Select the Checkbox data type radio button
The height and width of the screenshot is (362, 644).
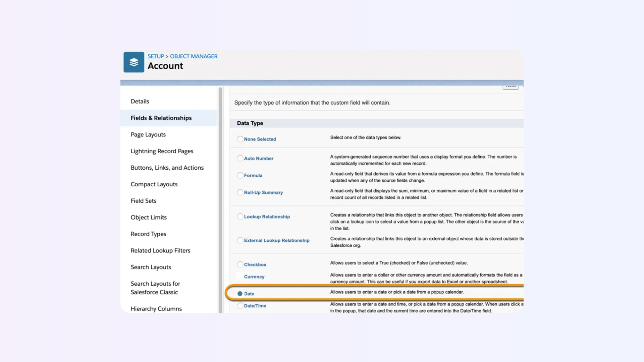click(240, 264)
